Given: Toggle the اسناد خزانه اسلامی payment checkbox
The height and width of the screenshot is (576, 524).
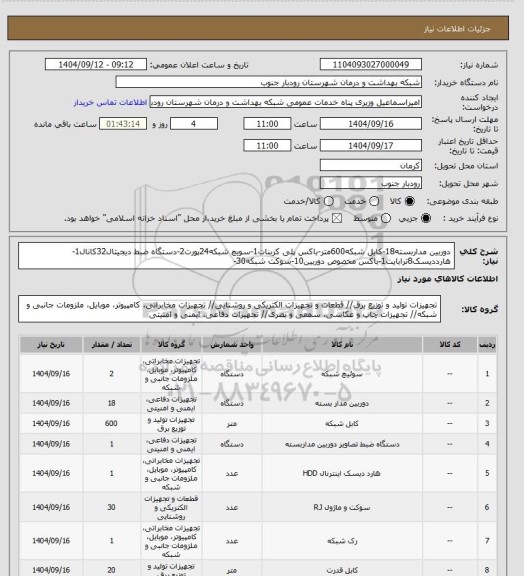Looking at the screenshot, I should click(337, 218).
